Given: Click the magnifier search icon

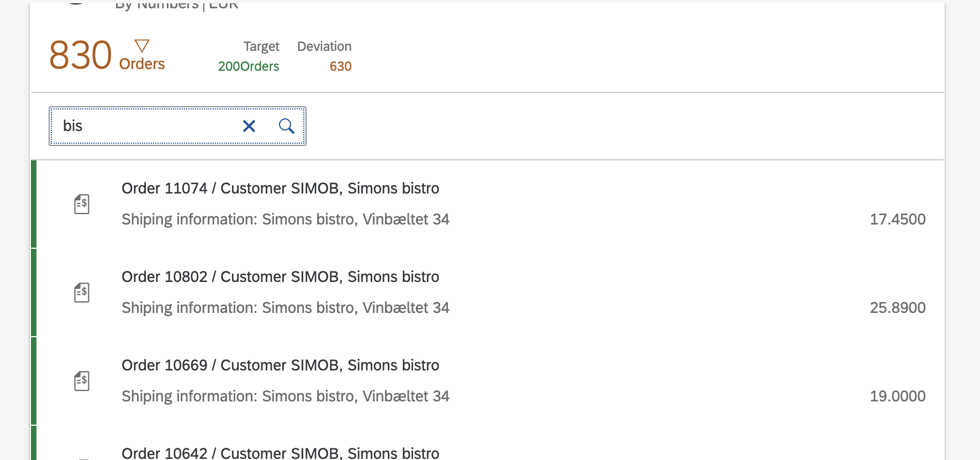Looking at the screenshot, I should click(x=286, y=127).
